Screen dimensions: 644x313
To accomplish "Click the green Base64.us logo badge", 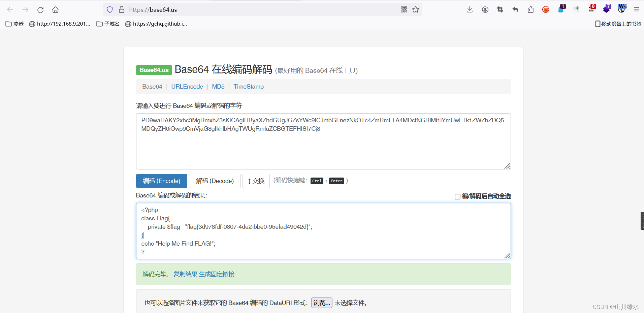I will [x=154, y=70].
